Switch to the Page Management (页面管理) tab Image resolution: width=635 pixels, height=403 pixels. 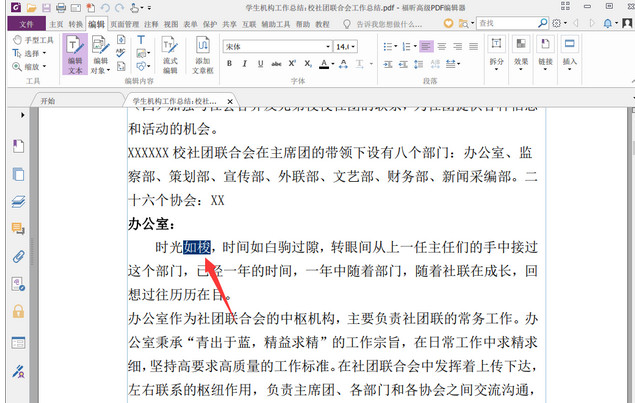125,22
